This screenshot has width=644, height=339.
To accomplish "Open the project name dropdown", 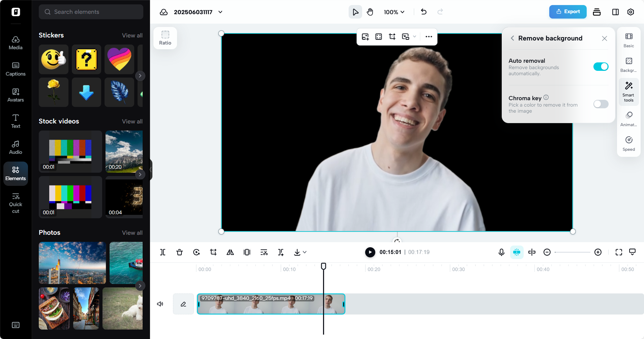I will click(x=221, y=12).
